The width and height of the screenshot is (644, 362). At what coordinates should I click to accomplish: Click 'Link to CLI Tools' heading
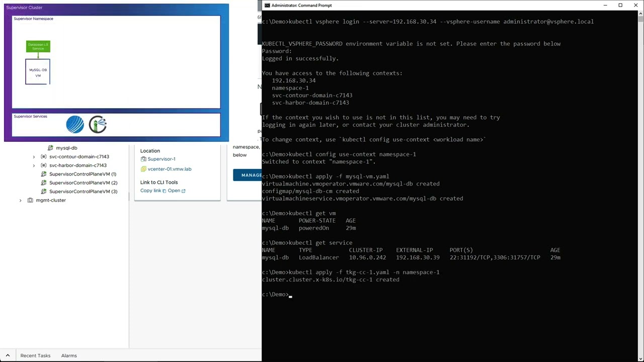[159, 183]
